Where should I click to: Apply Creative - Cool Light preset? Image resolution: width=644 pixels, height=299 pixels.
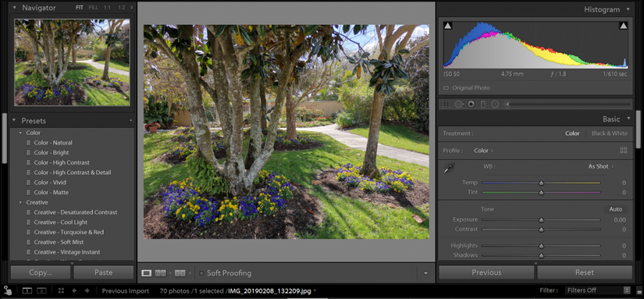[x=60, y=222]
